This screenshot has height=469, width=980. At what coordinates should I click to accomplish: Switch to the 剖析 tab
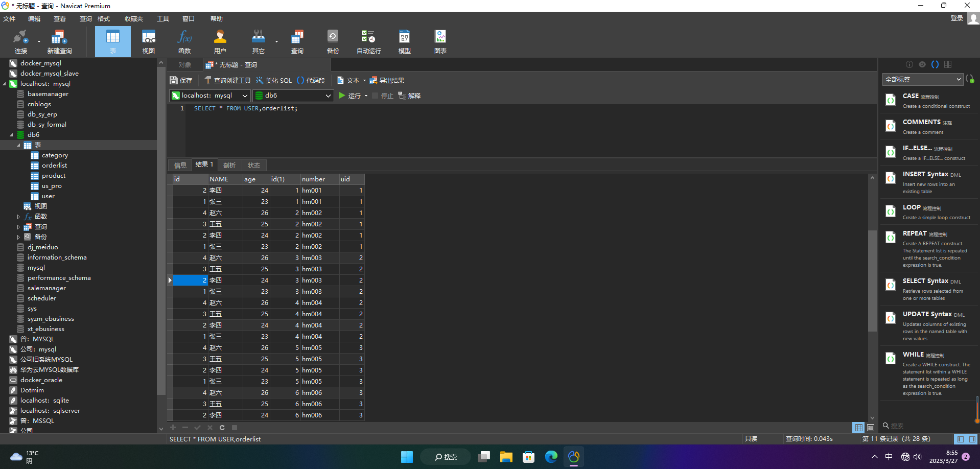click(229, 165)
